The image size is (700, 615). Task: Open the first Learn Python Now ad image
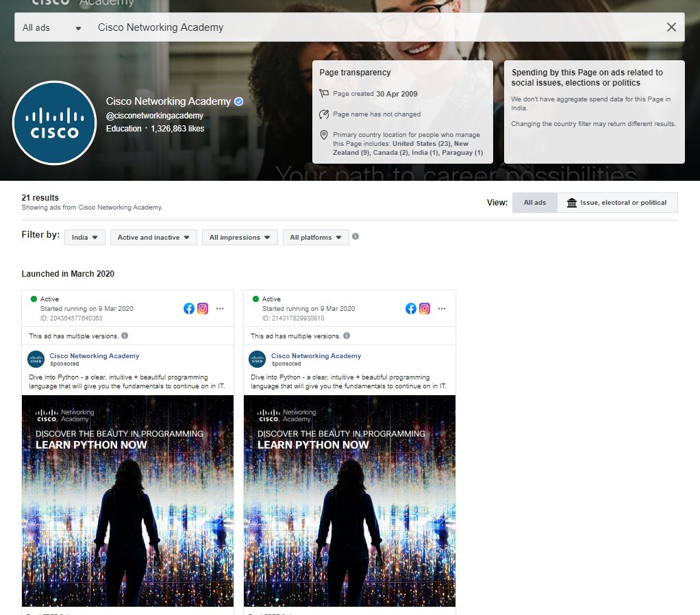(127, 501)
